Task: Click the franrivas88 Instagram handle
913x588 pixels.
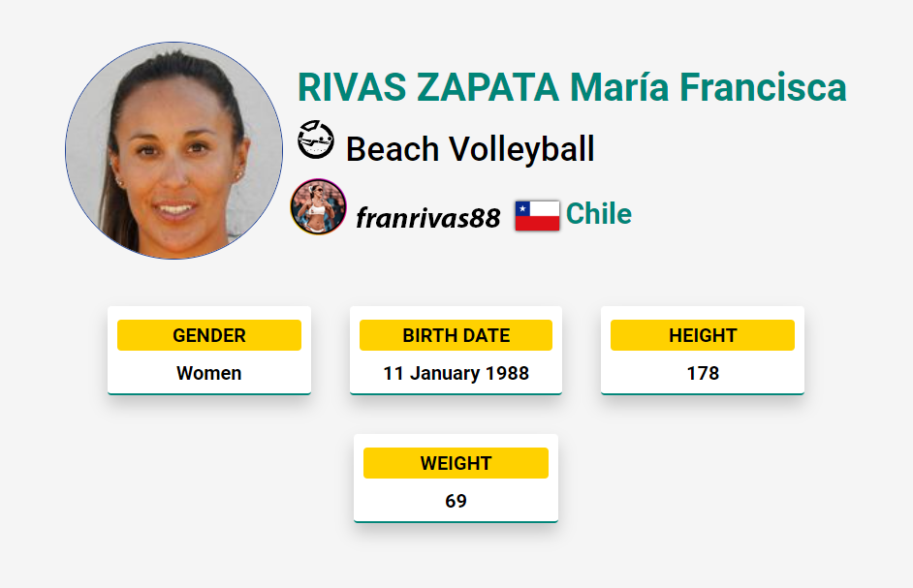Action: tap(428, 218)
